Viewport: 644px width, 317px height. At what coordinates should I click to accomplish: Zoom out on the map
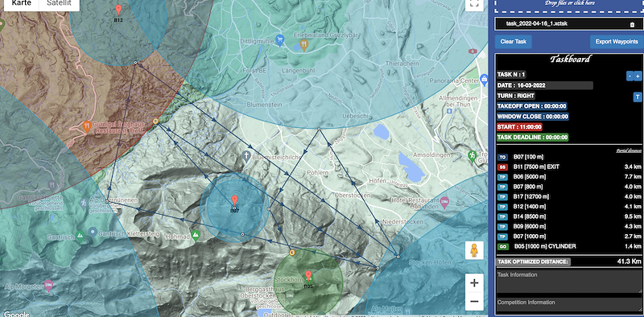(474, 302)
